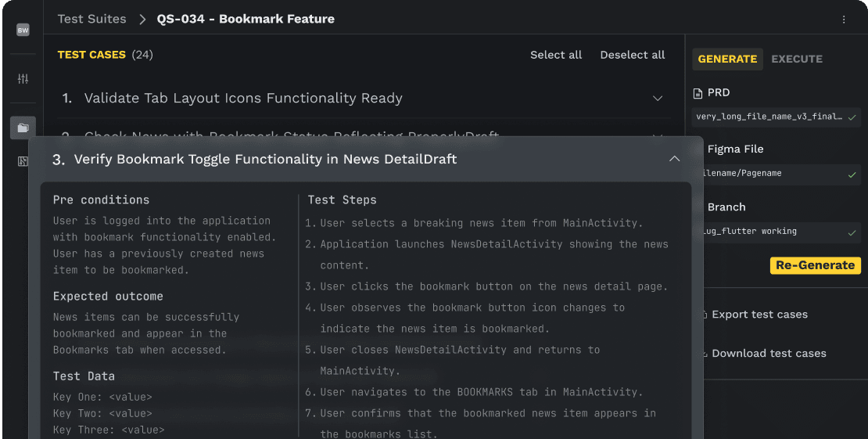Screen dimensions: 868x439
Task: Click Key Two: <value> test data
Action: pyautogui.click(x=102, y=413)
